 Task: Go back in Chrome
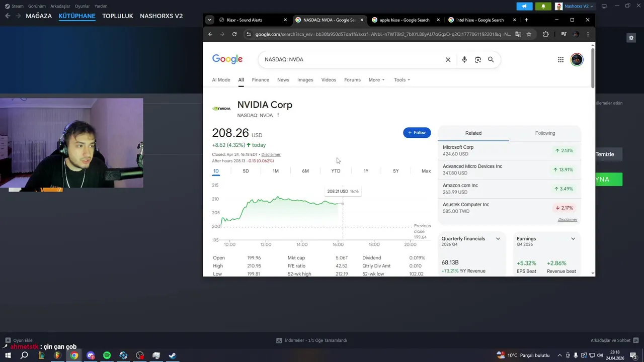point(210,34)
